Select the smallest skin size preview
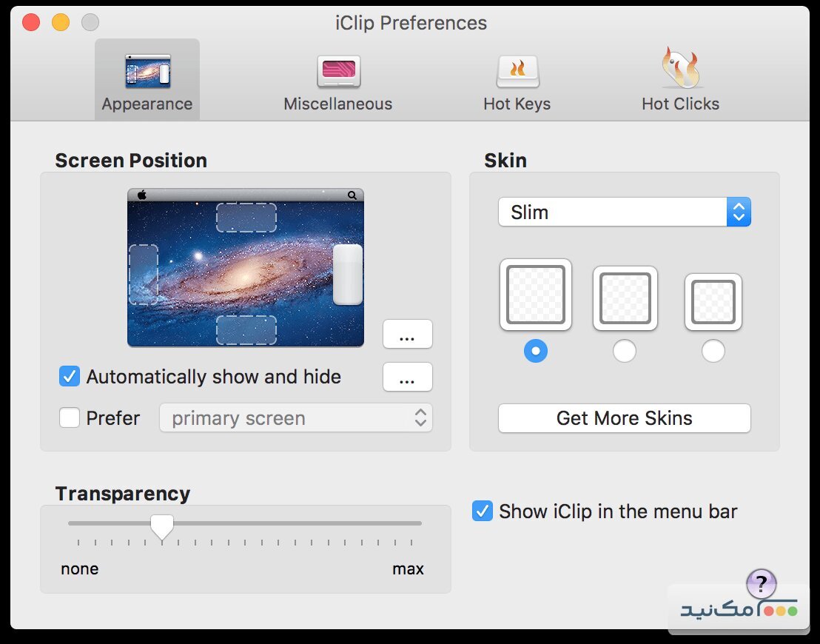820x644 pixels. coord(713,302)
